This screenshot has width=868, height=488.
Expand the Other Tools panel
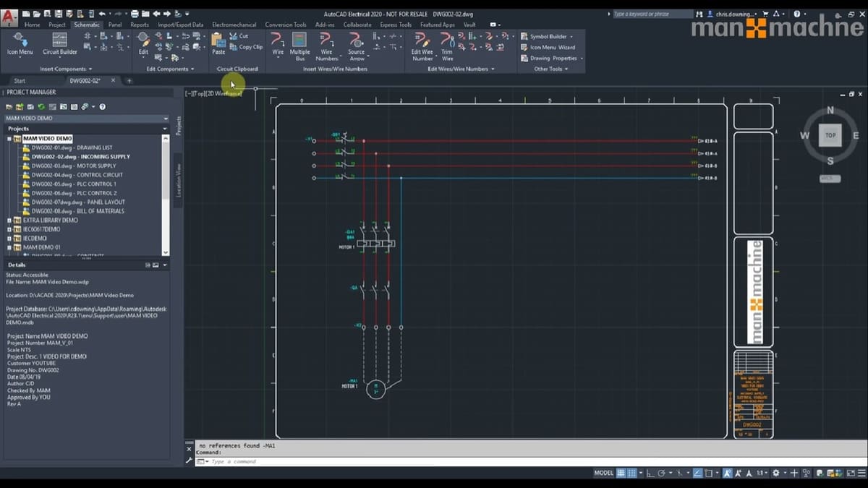tap(551, 69)
